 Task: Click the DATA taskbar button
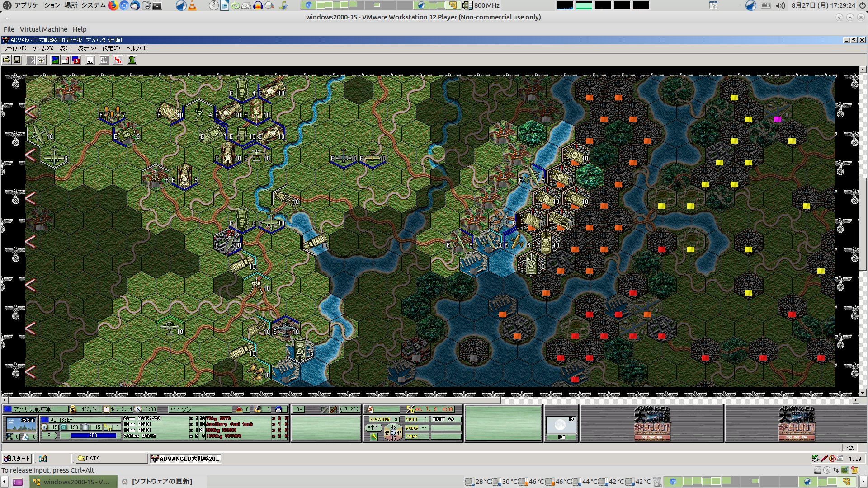pyautogui.click(x=112, y=459)
